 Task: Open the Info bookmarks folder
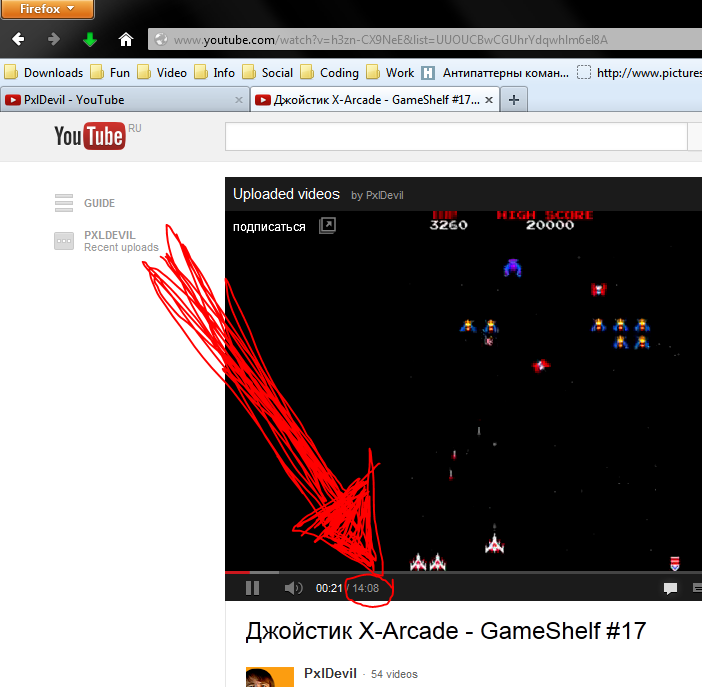(214, 73)
